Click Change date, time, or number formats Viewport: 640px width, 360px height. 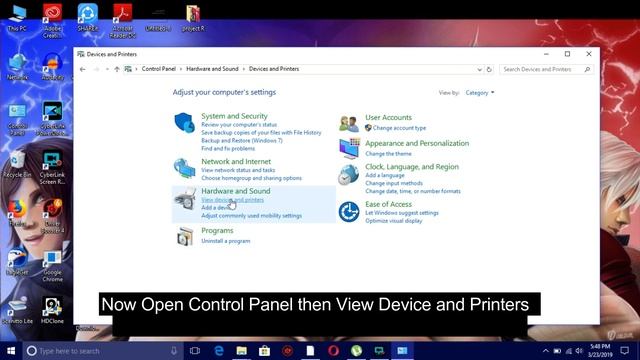point(413,191)
